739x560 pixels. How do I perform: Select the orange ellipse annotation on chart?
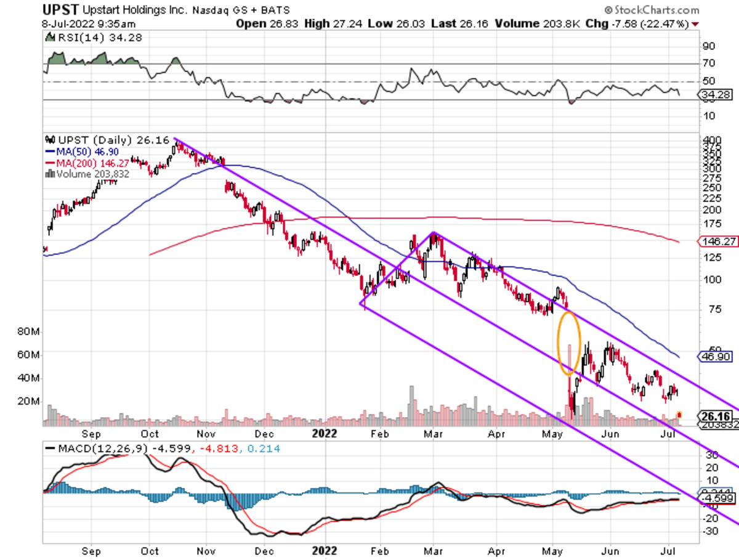568,344
